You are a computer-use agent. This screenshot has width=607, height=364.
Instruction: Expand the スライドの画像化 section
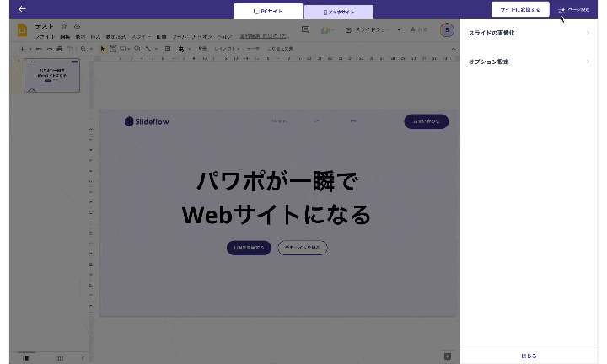coord(529,33)
